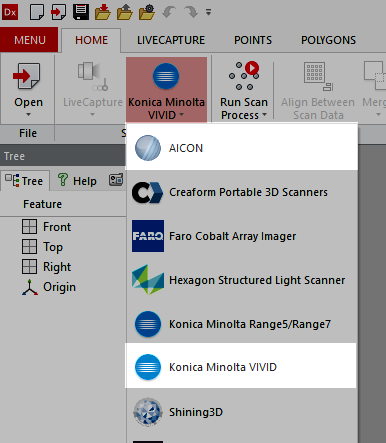The width and height of the screenshot is (386, 443).
Task: Click the File group label in ribbon
Action: 28,133
